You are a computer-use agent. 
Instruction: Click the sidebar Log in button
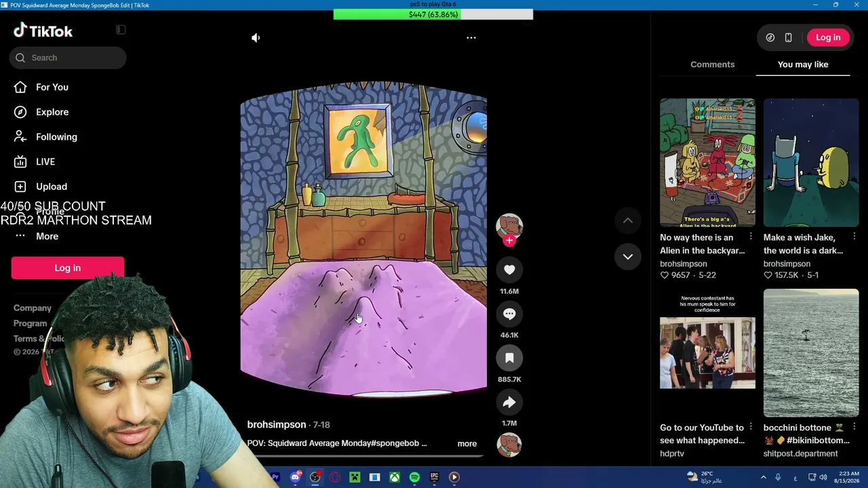[x=68, y=268]
